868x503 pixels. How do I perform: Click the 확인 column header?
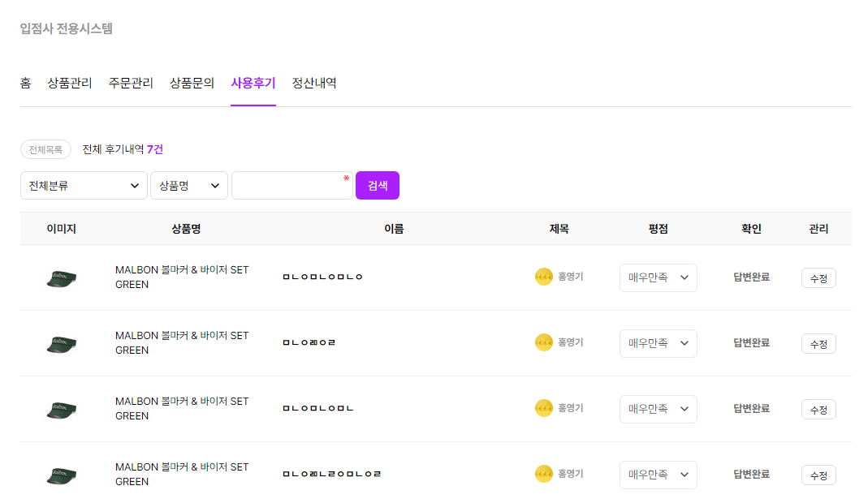click(751, 229)
